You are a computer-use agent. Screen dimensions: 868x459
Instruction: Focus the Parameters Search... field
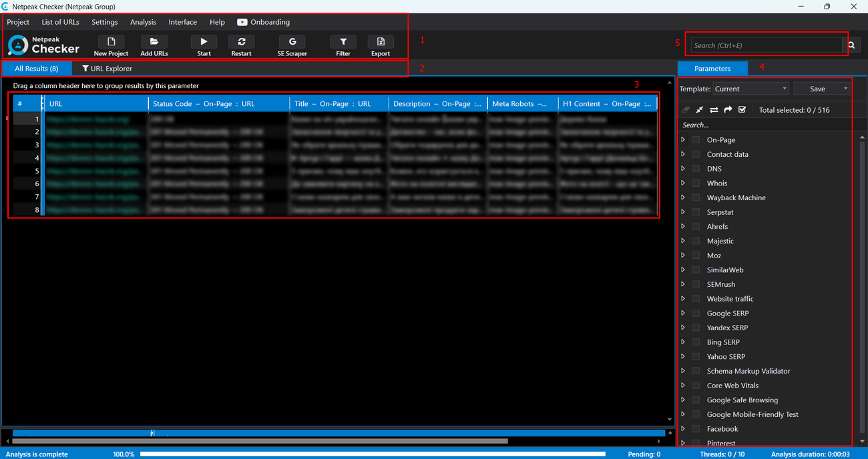[771, 125]
